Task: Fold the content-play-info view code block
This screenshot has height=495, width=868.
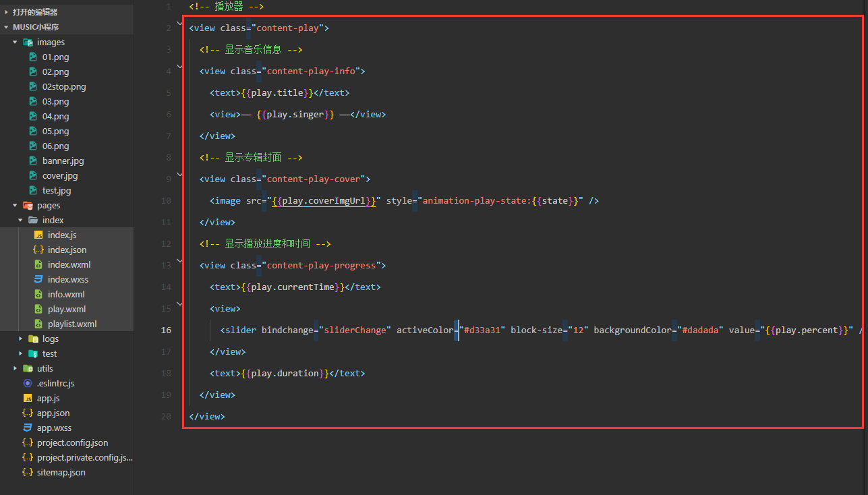Action: (x=179, y=67)
